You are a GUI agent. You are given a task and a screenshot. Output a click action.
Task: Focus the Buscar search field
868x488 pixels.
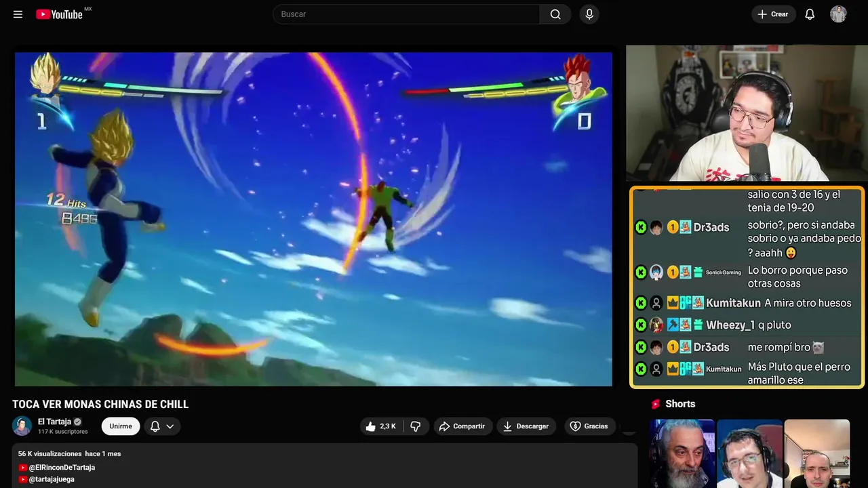(x=406, y=14)
